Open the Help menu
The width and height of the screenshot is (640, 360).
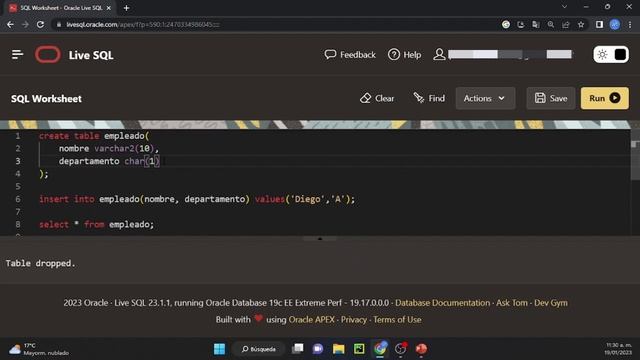click(404, 55)
